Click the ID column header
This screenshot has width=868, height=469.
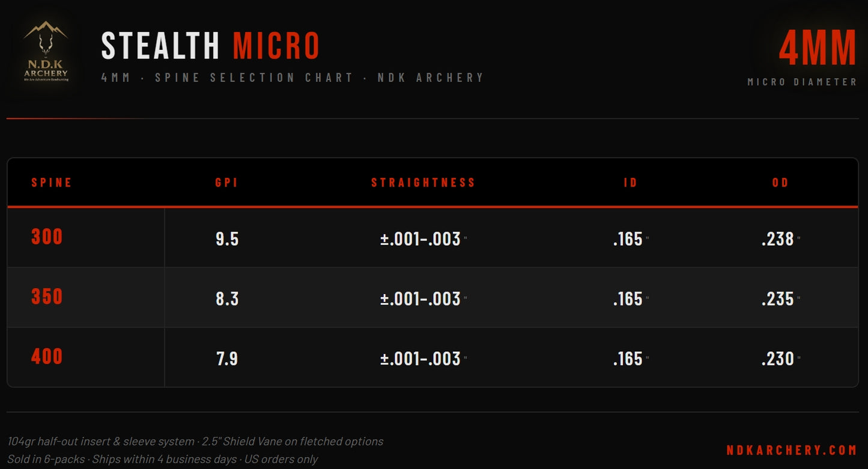(631, 183)
